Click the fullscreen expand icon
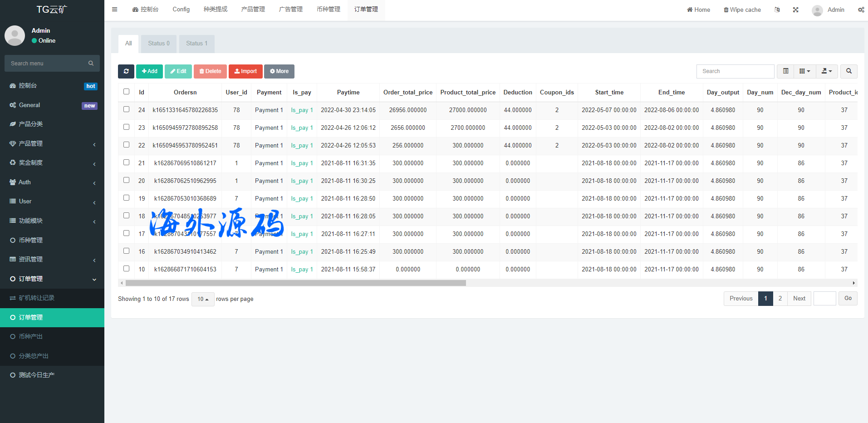 795,10
